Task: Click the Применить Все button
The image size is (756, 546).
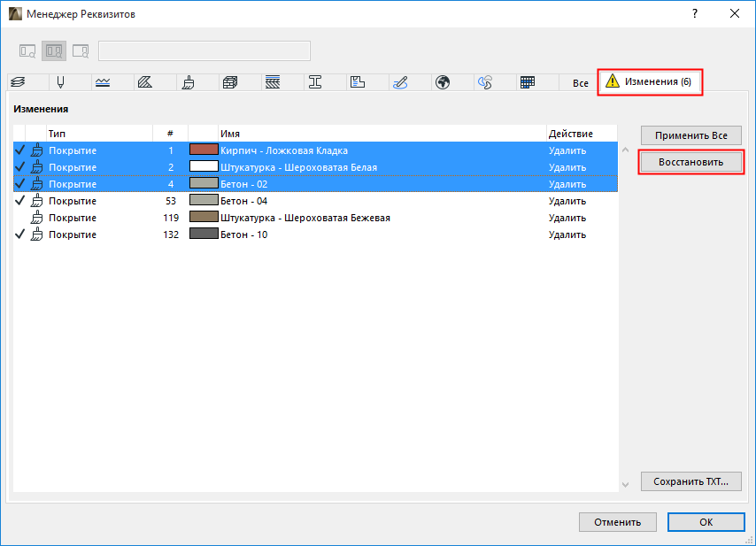Action: (x=690, y=135)
